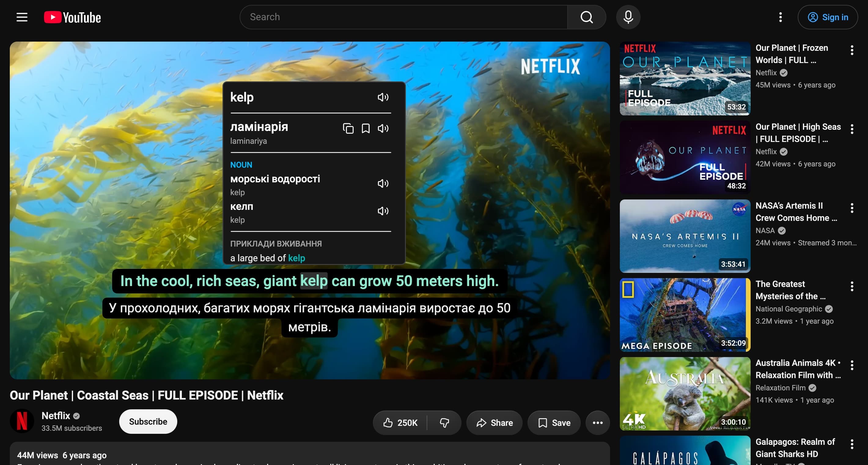Play audio for морські водорості
The image size is (868, 465).
383,183
